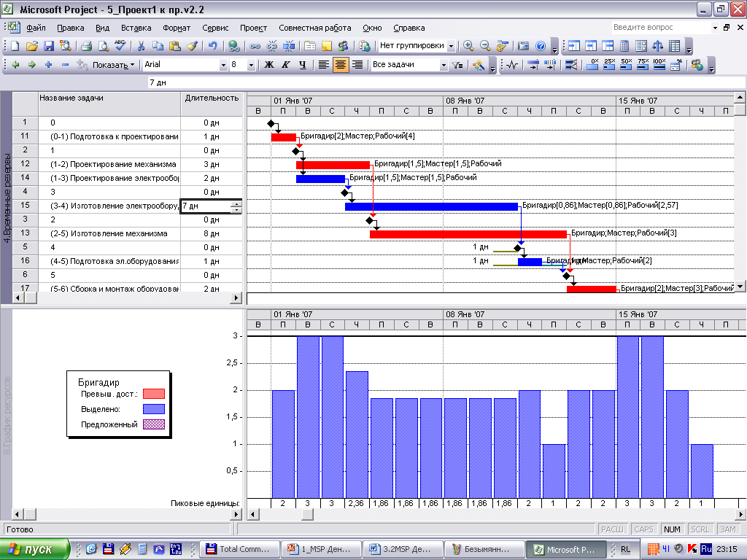Screen dimensions: 747x560
Task: Click the Indent task green right arrow
Action: [x=31, y=65]
